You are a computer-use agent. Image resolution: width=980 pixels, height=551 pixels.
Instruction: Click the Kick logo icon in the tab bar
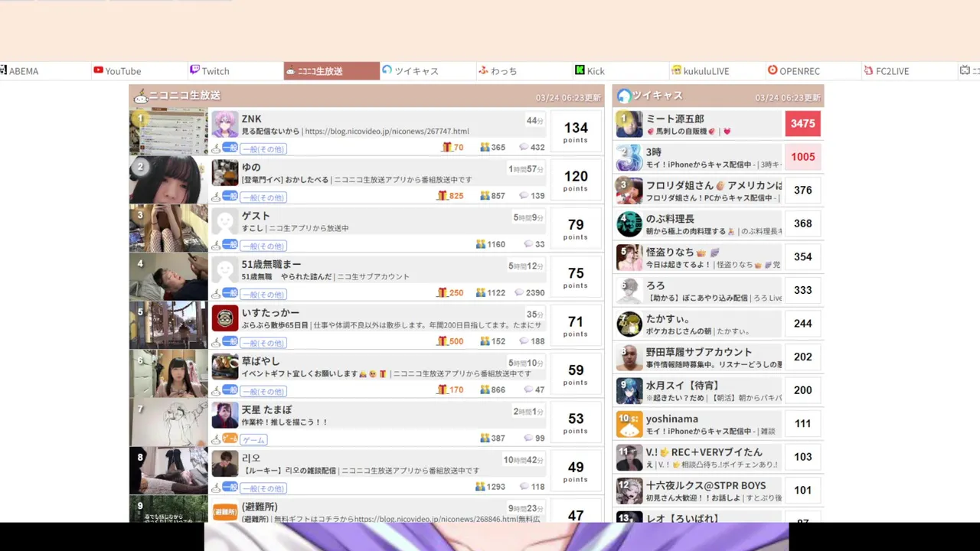click(580, 70)
